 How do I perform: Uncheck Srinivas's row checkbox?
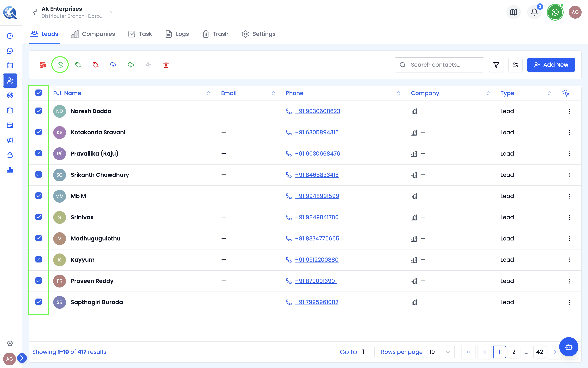39,217
